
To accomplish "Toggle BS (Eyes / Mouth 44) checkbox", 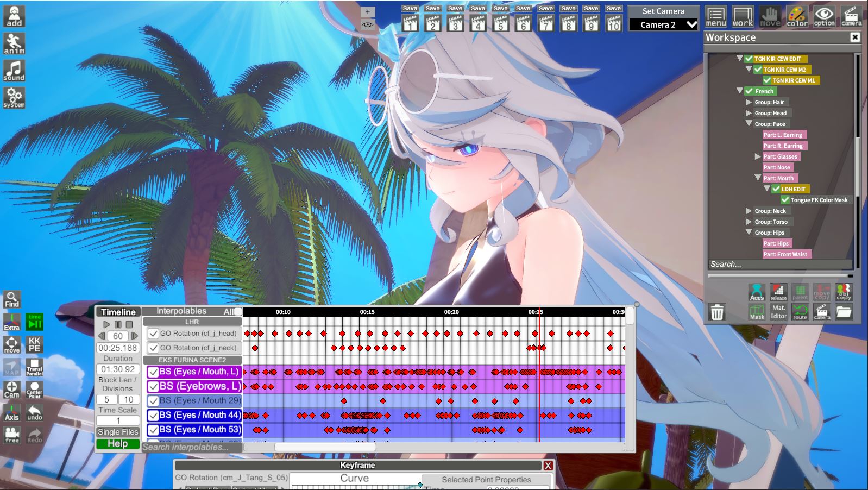I will click(154, 416).
